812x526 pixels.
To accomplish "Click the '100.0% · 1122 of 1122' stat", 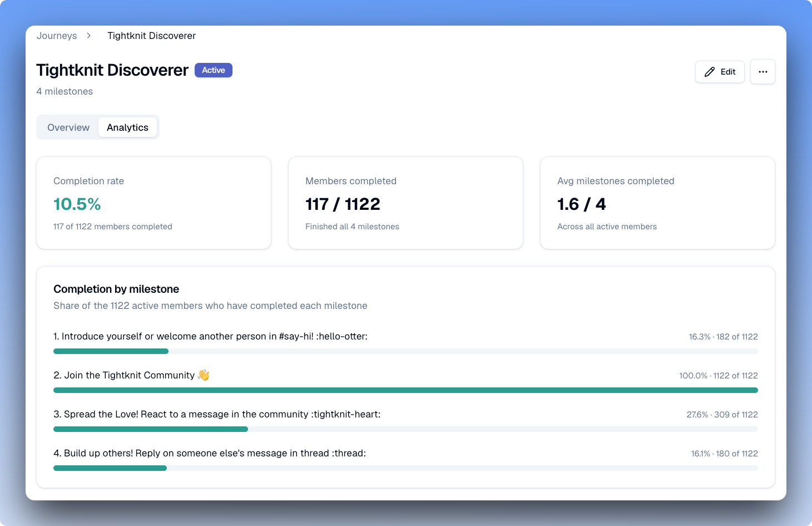I will tap(718, 376).
